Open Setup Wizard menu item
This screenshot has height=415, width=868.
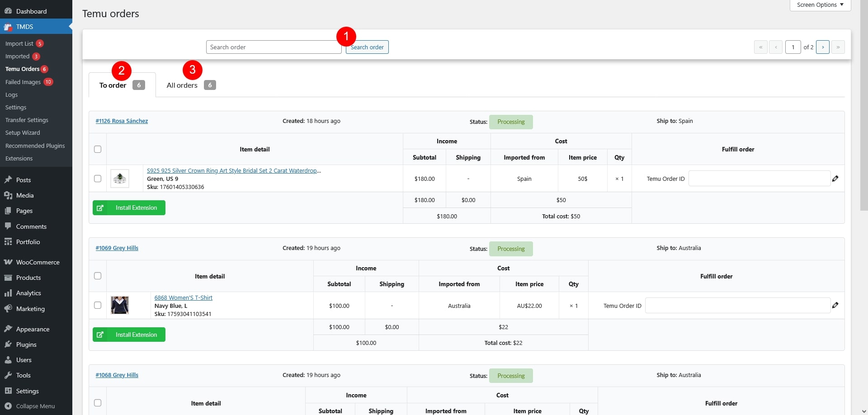tap(23, 132)
